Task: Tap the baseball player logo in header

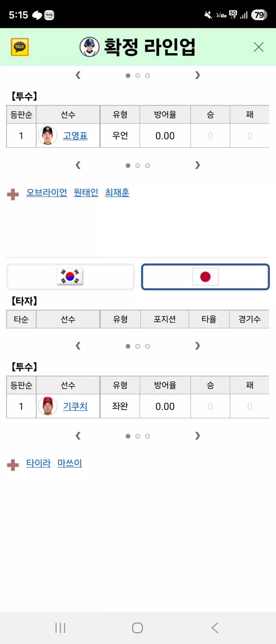Action: click(x=89, y=47)
